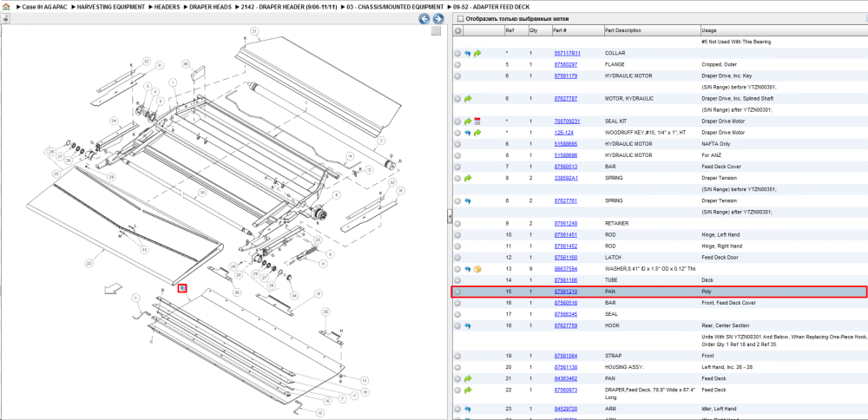
Task: Click green arrow on SPRING 338592A1 row
Action: [x=468, y=178]
